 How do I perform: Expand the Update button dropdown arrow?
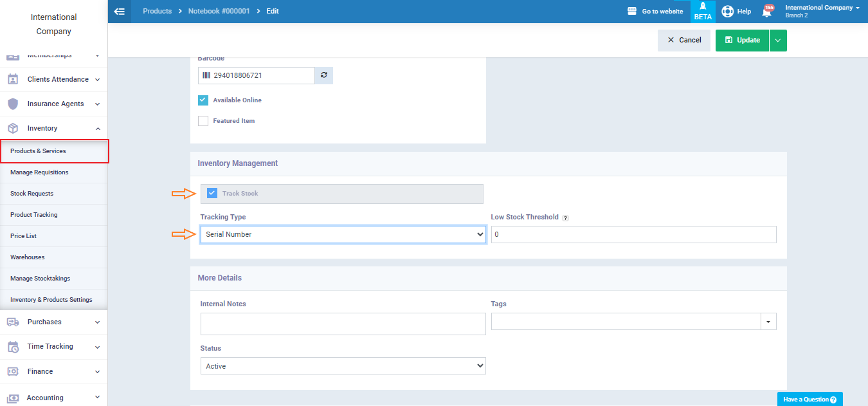click(x=778, y=41)
